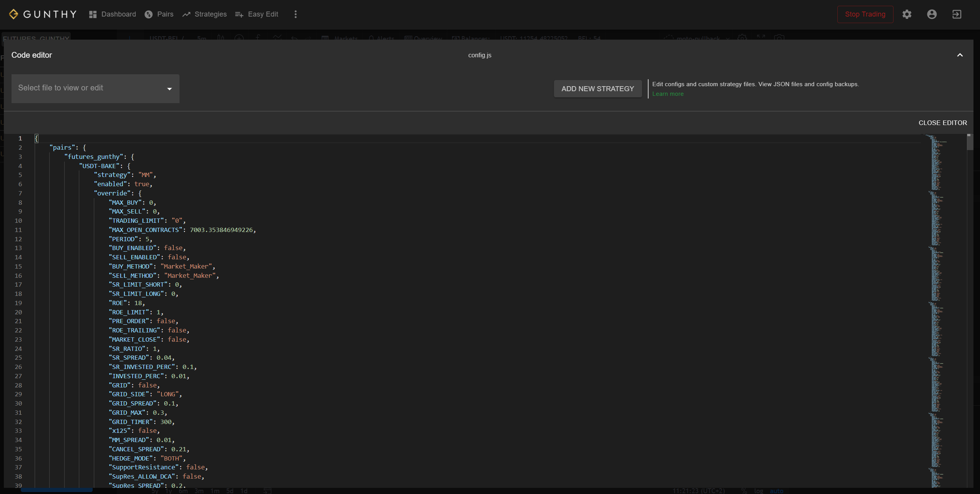Click the editor vertical scrollbar thumb
Image resolution: width=980 pixels, height=494 pixels.
tap(970, 142)
